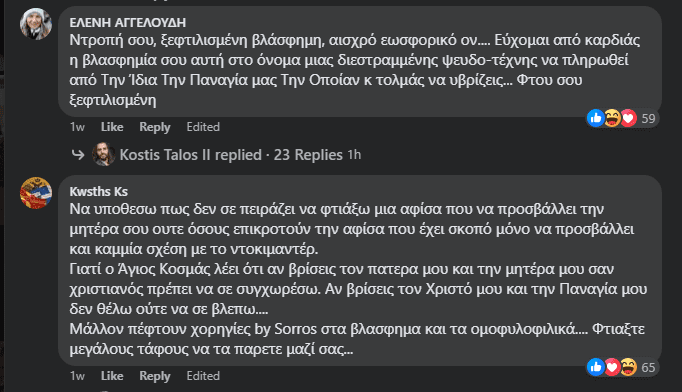682x392 pixels.
Task: Expand replies via the curved arrow icon
Action: pos(78,154)
